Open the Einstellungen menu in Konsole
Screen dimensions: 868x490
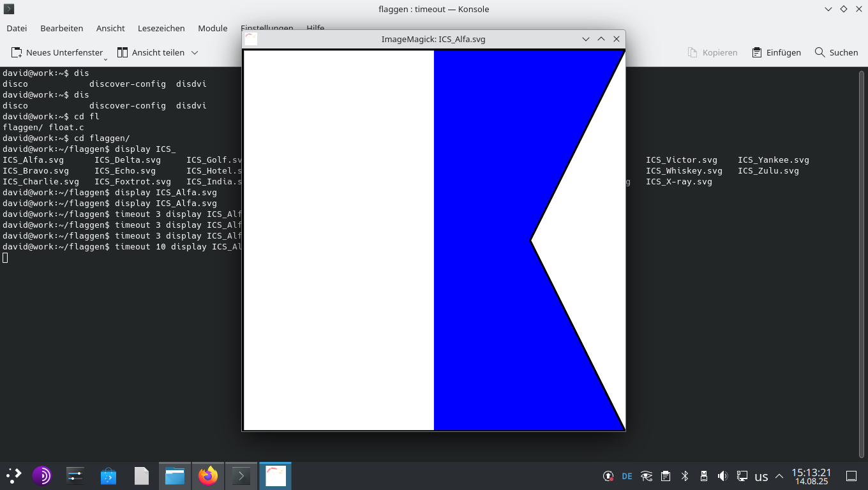[x=267, y=28]
